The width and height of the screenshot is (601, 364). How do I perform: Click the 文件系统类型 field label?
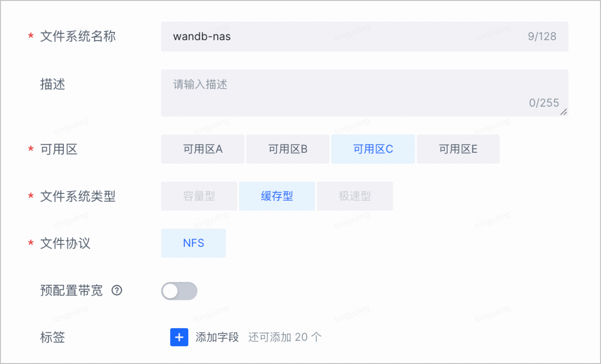(78, 196)
